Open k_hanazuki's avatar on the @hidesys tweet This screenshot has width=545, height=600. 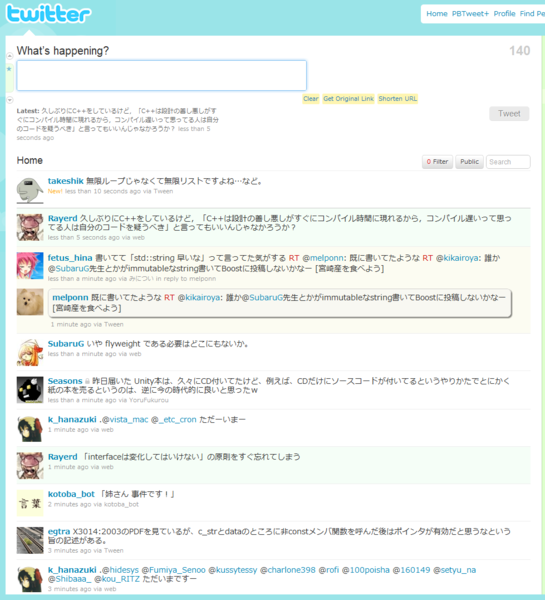30,579
